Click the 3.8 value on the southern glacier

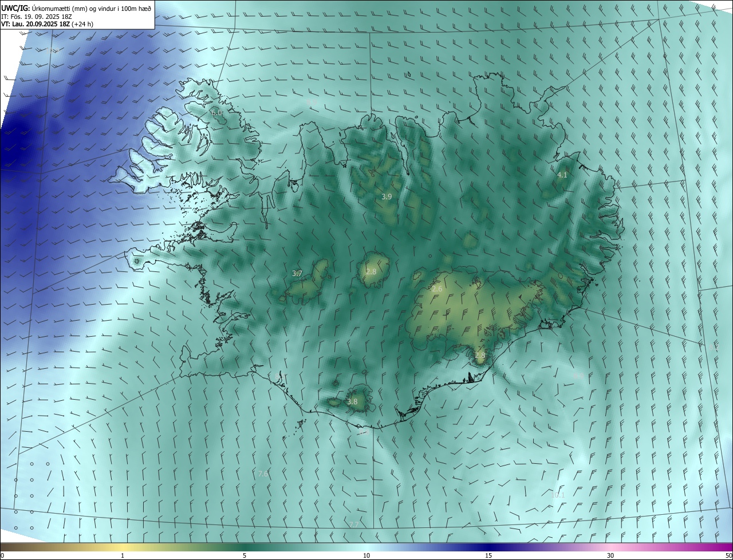click(352, 402)
